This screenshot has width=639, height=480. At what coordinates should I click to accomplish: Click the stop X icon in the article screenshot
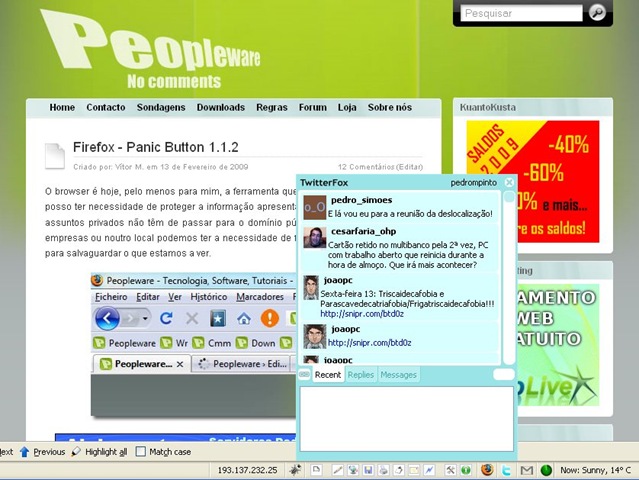(x=192, y=319)
